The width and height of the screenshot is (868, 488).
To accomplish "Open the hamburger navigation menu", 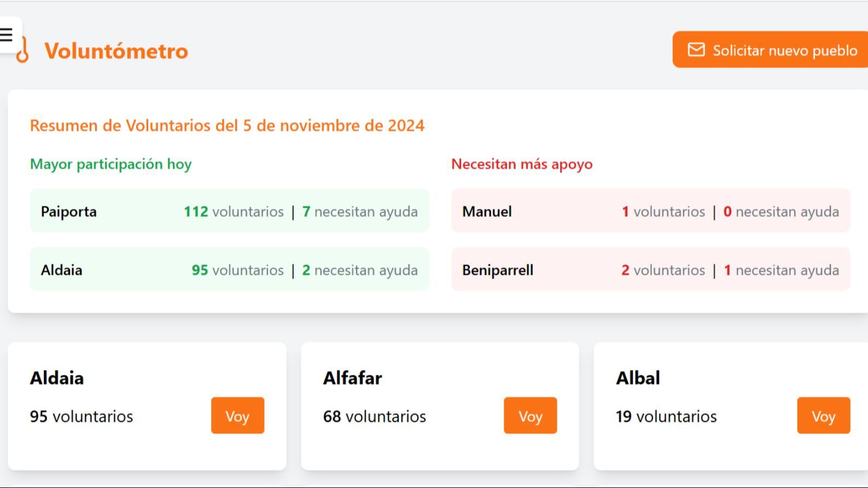I will (7, 34).
